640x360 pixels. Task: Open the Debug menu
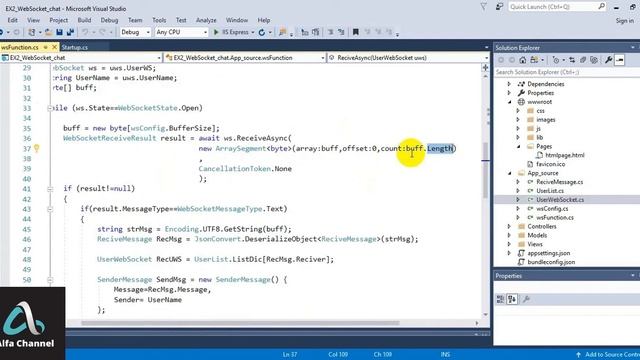(109, 20)
